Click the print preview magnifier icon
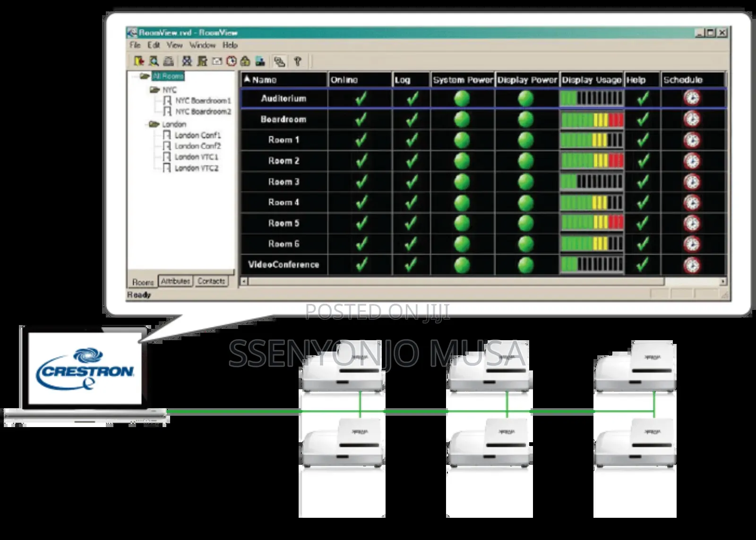 coord(154,61)
